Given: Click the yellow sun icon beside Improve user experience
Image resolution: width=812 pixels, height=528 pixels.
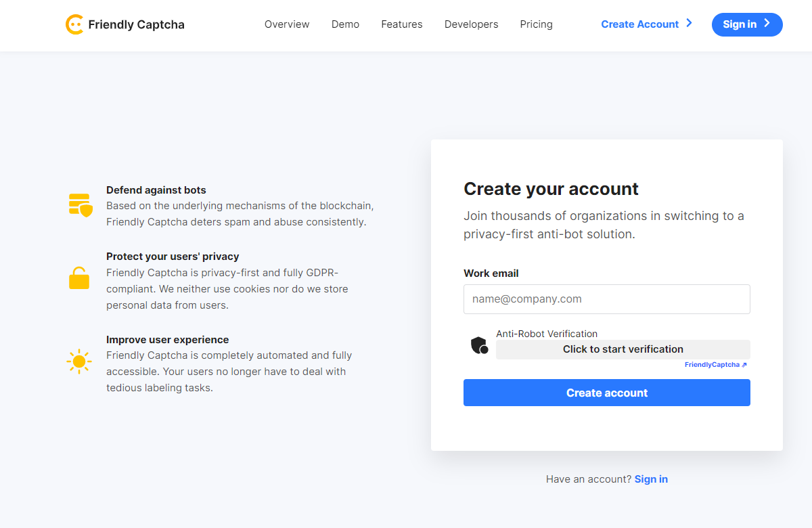Looking at the screenshot, I should 79,361.
